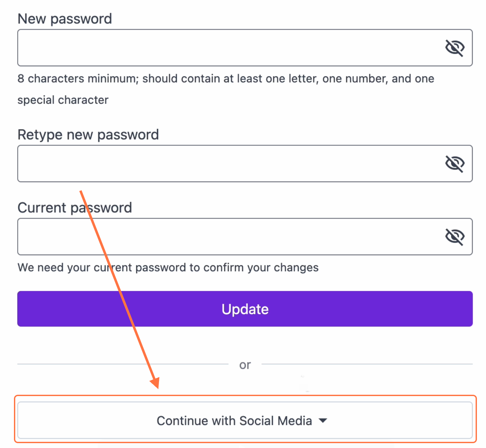486x448 pixels.
Task: Click the "Current password" label
Action: point(75,208)
